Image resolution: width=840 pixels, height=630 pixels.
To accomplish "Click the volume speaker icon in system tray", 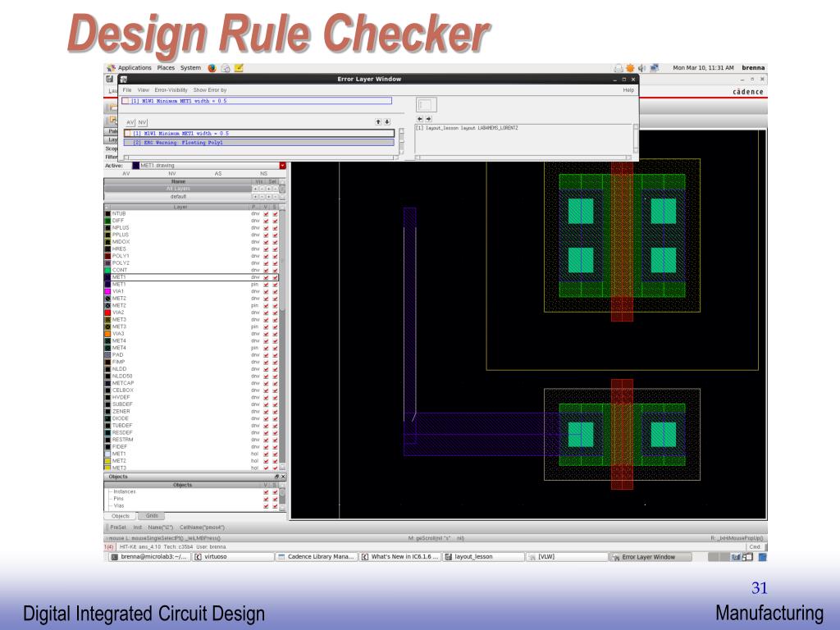I will (641, 68).
